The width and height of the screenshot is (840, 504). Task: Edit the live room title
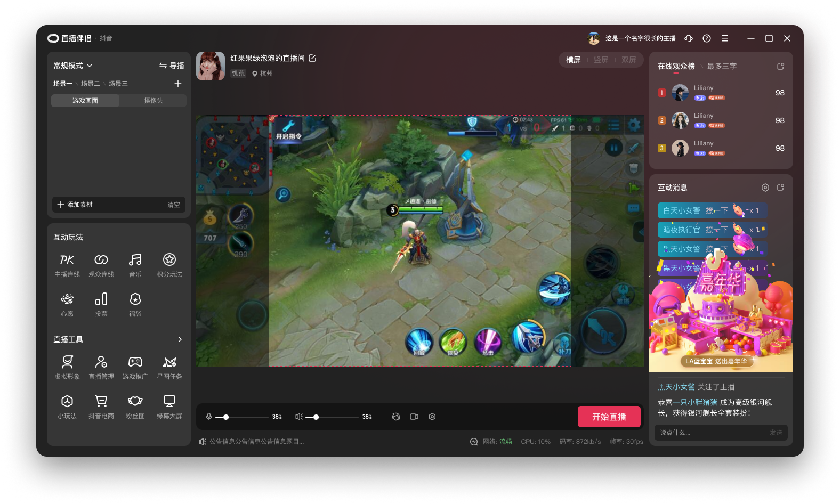coord(312,58)
